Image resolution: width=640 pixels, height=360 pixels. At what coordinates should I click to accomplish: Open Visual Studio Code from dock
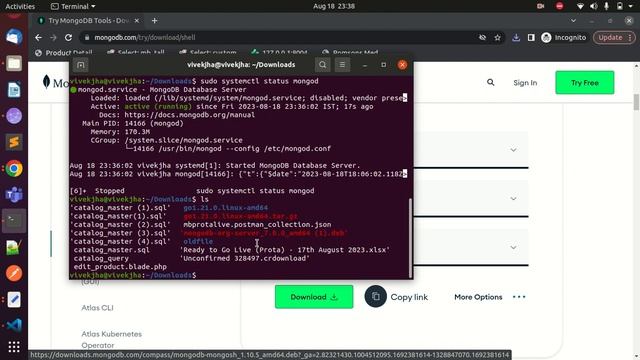(14, 325)
